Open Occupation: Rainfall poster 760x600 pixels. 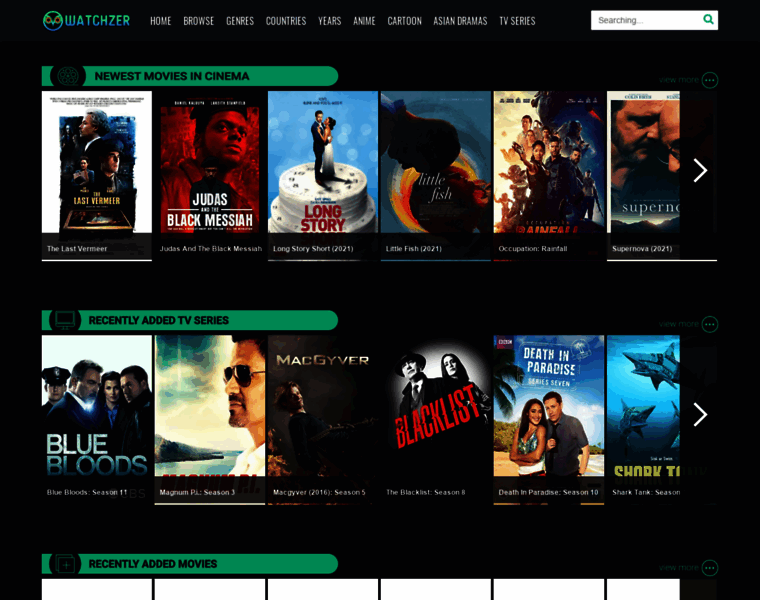pos(549,175)
